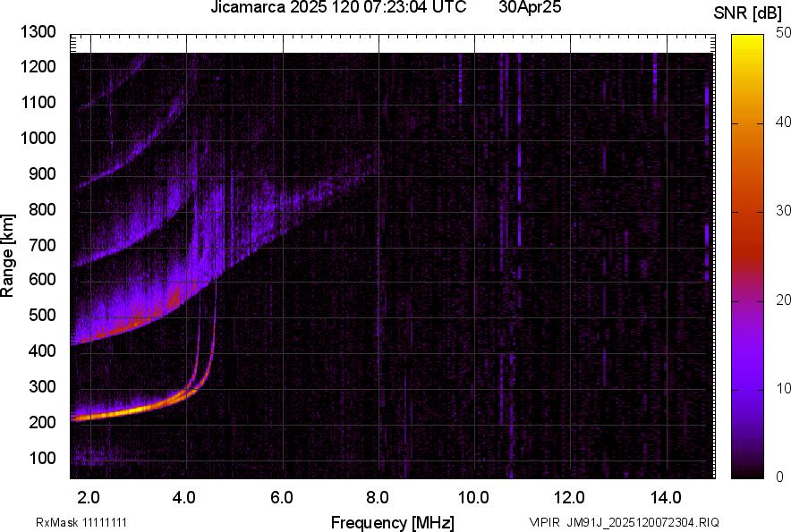Click the 600 range tick label

tap(42, 279)
